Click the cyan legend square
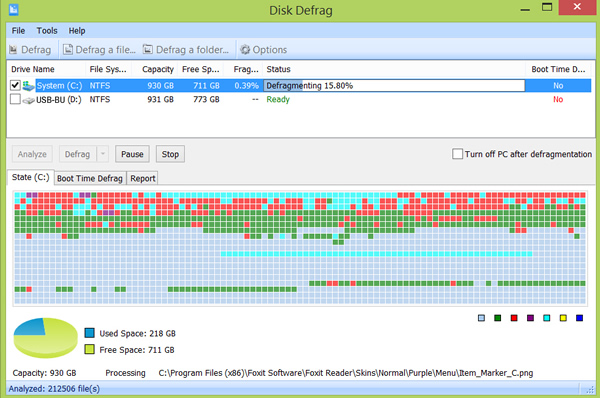 click(547, 318)
